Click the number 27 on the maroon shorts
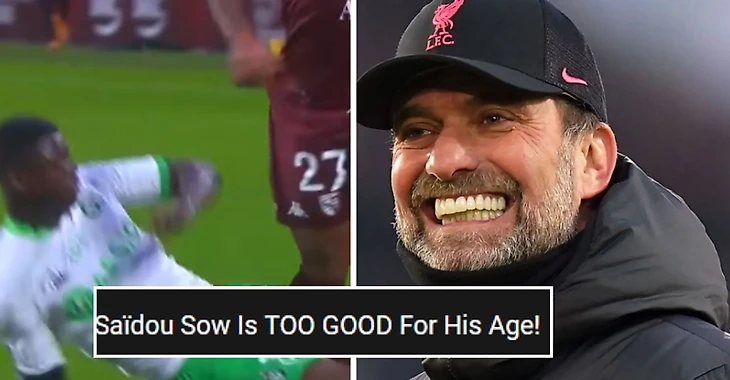The width and height of the screenshot is (730, 380). [x=321, y=170]
